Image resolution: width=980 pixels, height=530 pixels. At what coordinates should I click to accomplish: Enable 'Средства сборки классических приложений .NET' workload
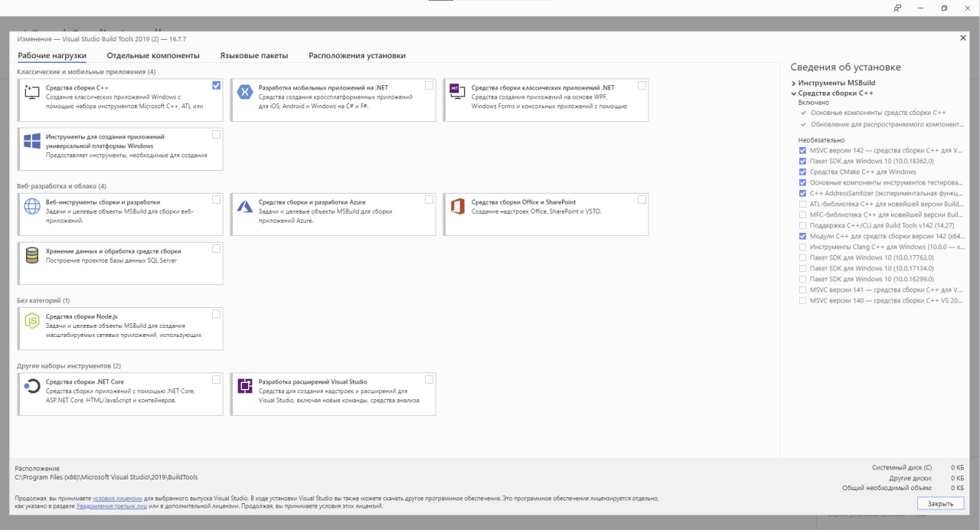[x=642, y=85]
